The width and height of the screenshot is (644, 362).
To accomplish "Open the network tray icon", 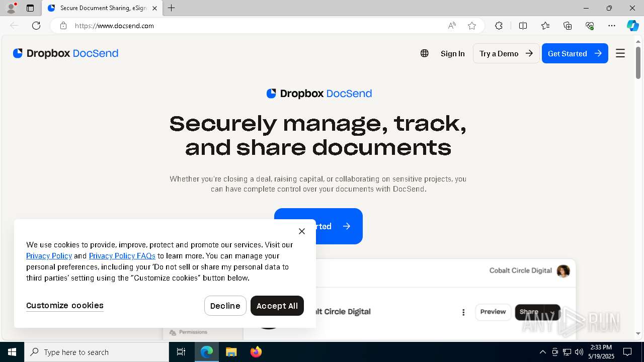I will point(567,352).
